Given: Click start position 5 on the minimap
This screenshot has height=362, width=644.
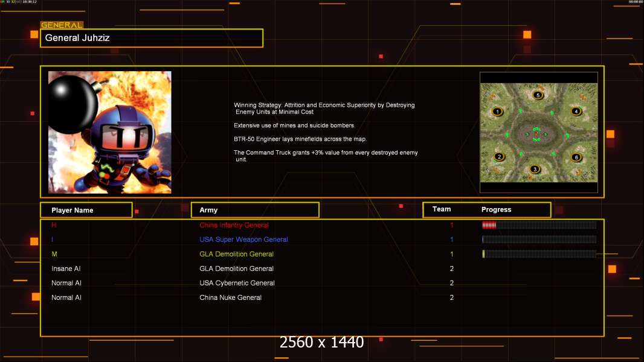Looking at the screenshot, I should 538,95.
